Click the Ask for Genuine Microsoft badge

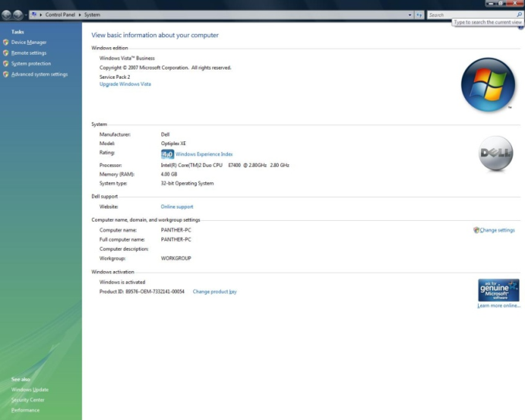click(x=498, y=290)
